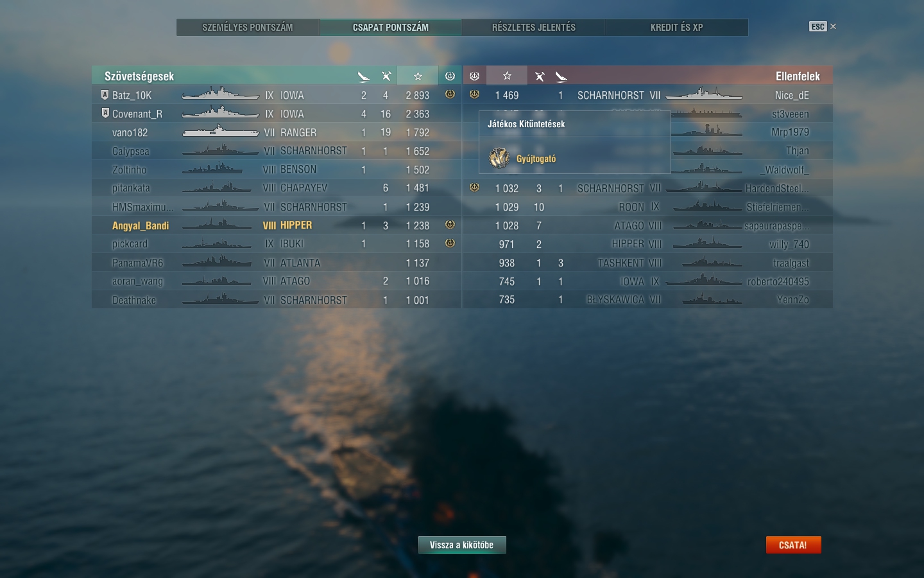The width and height of the screenshot is (924, 578).
Task: Select the Csapat Pontszám tab
Action: pyautogui.click(x=391, y=27)
